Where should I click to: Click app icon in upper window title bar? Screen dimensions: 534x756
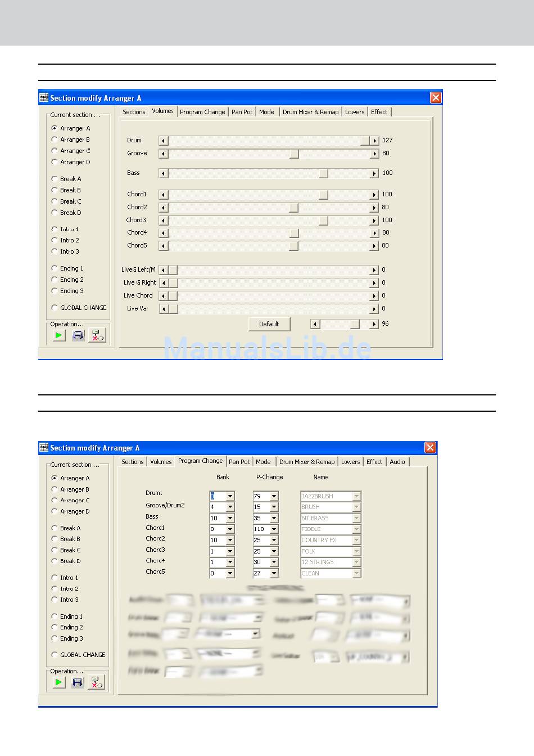click(44, 98)
